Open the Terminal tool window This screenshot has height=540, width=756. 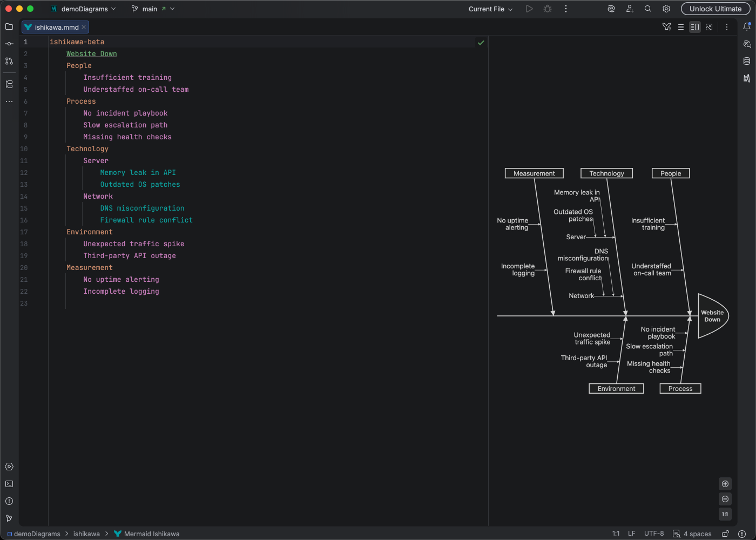9,484
